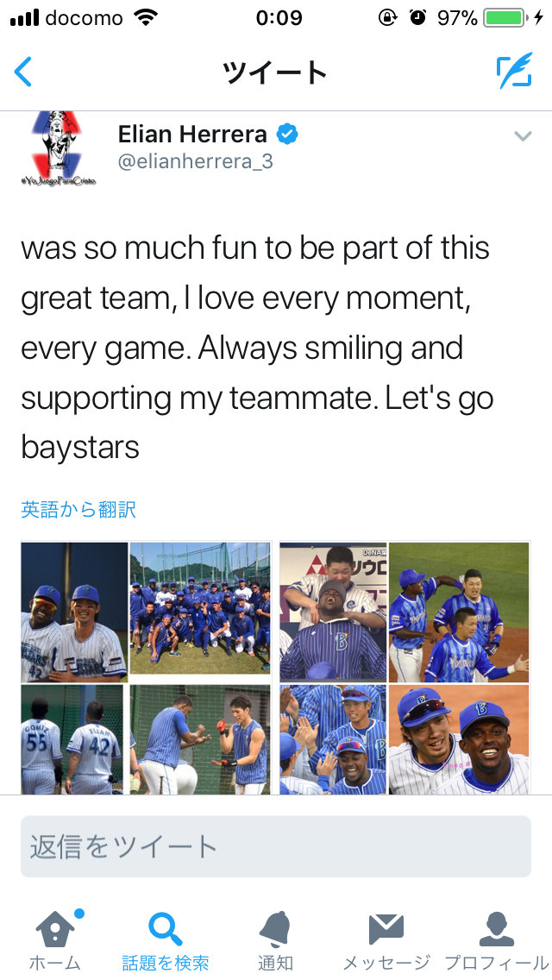The height and width of the screenshot is (980, 552).
Task: Tap the verified badge next to Elian Herrera
Action: coord(287,134)
